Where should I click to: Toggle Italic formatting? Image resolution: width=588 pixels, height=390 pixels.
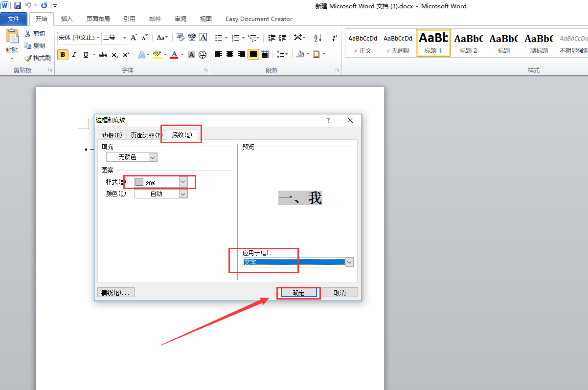[x=74, y=55]
